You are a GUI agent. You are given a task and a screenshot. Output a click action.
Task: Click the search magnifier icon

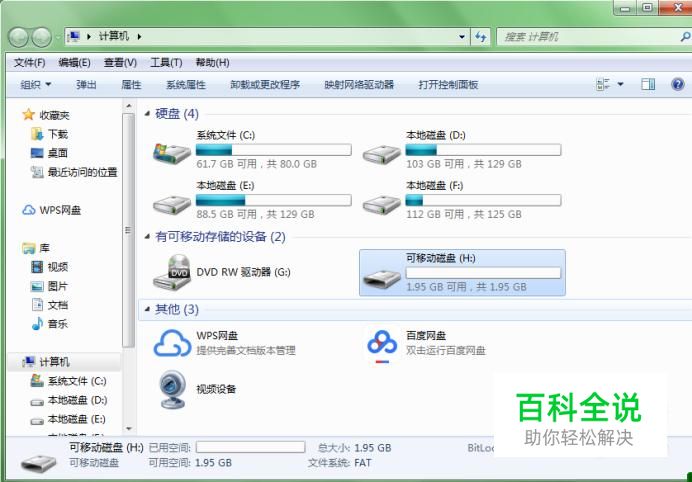coord(685,37)
